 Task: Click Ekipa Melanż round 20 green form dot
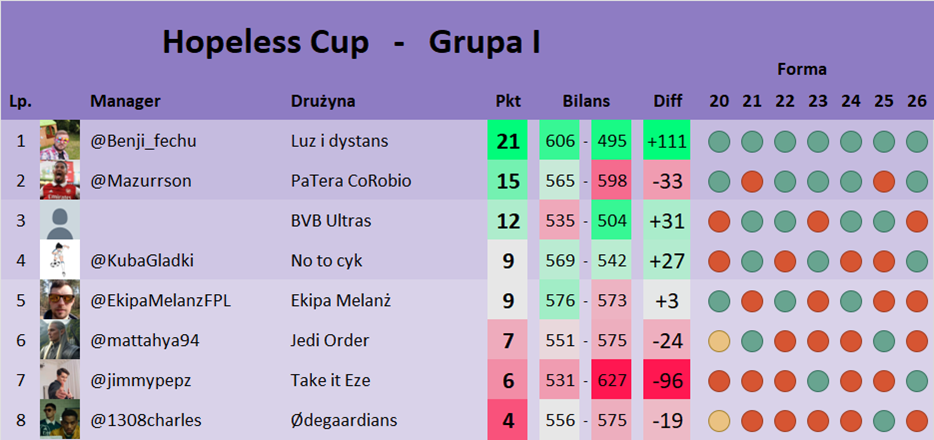(x=718, y=301)
